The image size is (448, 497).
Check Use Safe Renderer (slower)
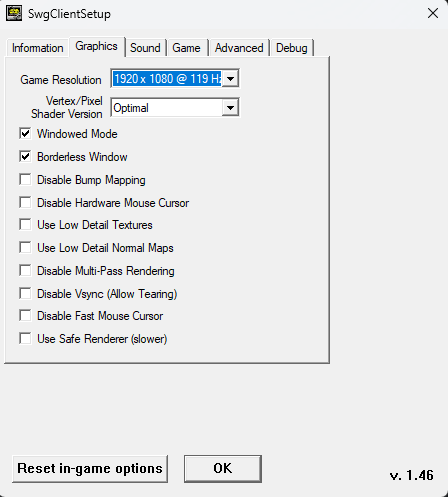coord(25,339)
